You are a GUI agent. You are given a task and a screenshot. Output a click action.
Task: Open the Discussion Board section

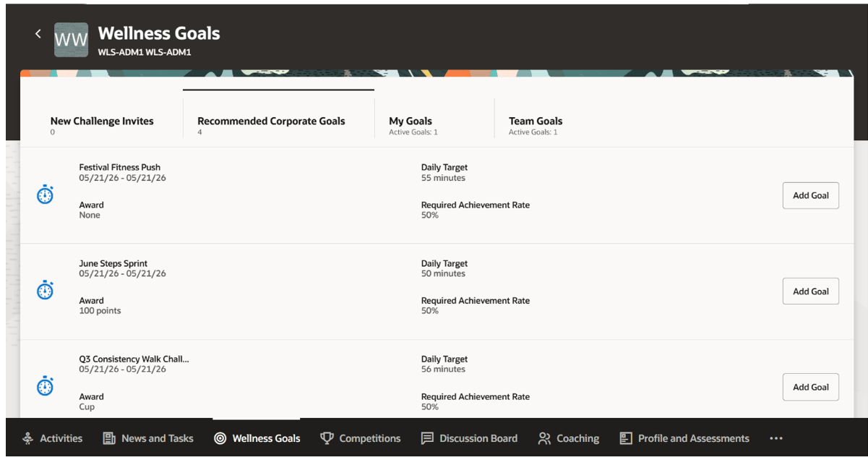pyautogui.click(x=469, y=438)
